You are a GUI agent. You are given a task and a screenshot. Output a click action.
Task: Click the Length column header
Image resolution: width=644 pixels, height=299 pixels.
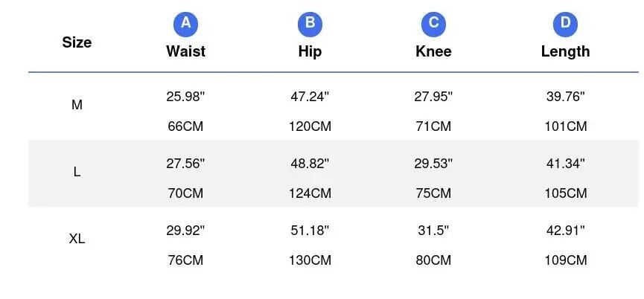click(x=565, y=51)
